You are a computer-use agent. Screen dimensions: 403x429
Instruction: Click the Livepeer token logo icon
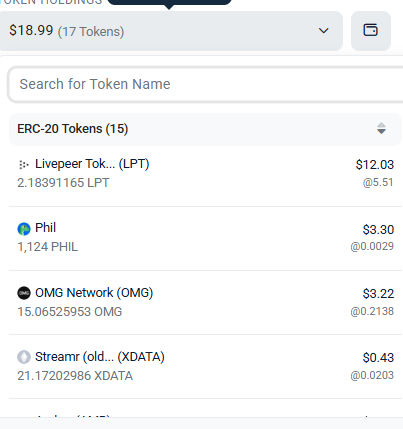click(x=24, y=164)
